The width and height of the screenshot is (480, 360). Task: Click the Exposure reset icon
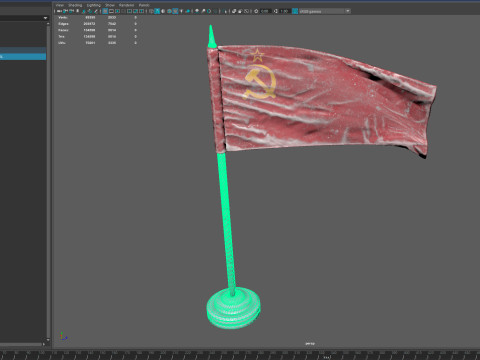tap(256, 11)
